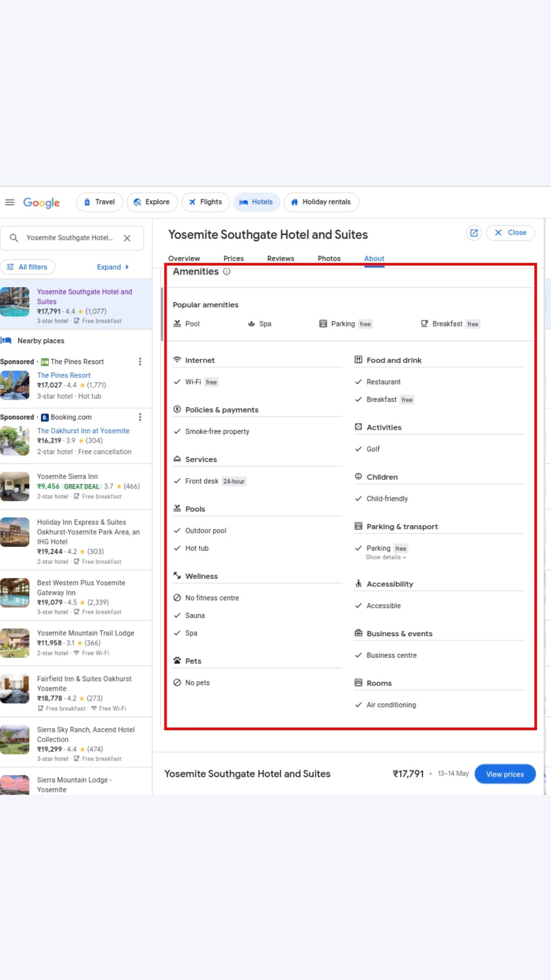The height and width of the screenshot is (980, 551).
Task: Go to the Flights section
Action: 206,202
